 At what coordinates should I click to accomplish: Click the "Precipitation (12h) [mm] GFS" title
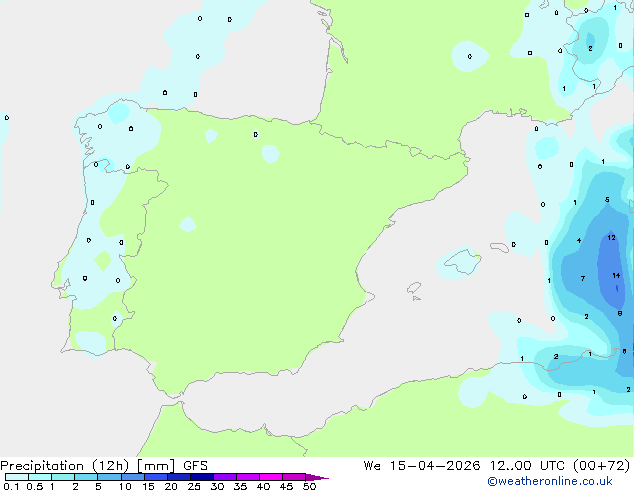tap(104, 466)
